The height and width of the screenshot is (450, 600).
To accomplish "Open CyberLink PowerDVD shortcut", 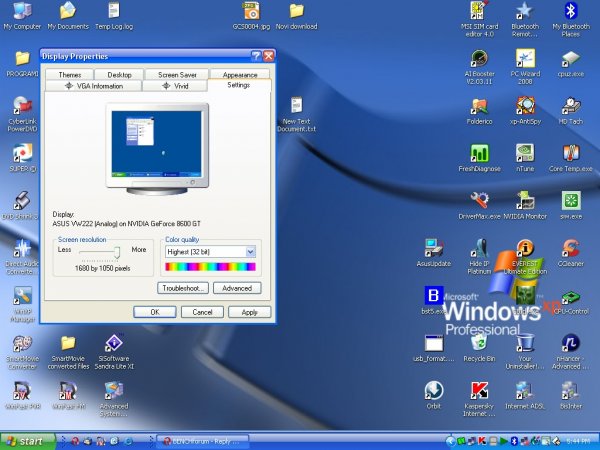I will (22, 114).
